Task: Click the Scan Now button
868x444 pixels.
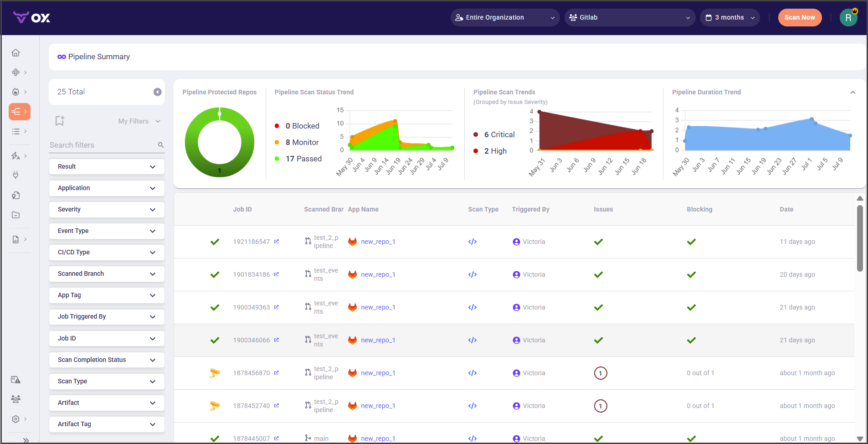Action: coord(800,18)
